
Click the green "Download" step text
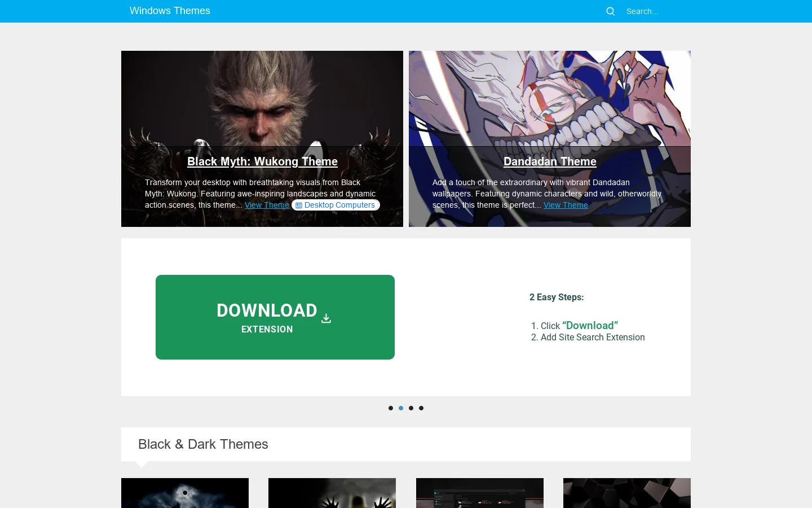pyautogui.click(x=590, y=325)
